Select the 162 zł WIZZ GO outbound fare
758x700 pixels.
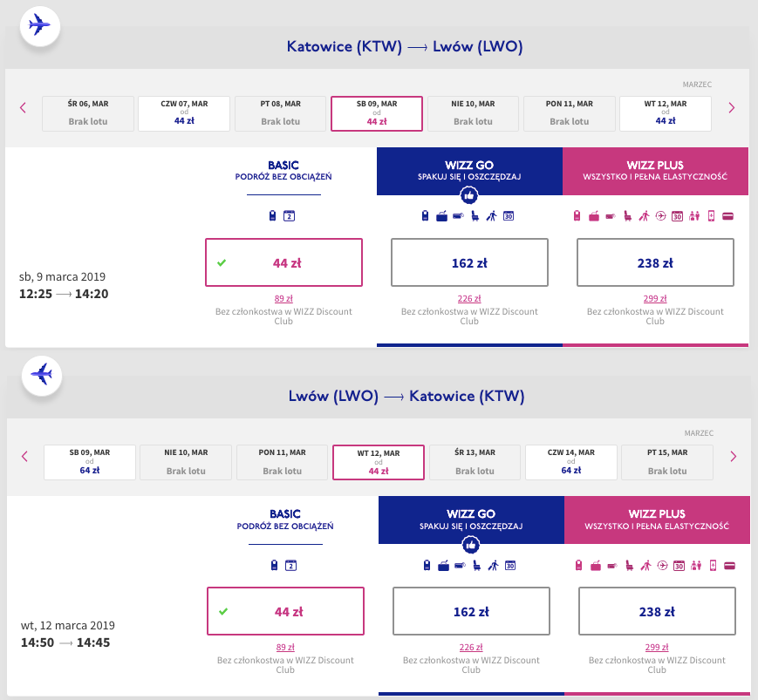click(469, 262)
